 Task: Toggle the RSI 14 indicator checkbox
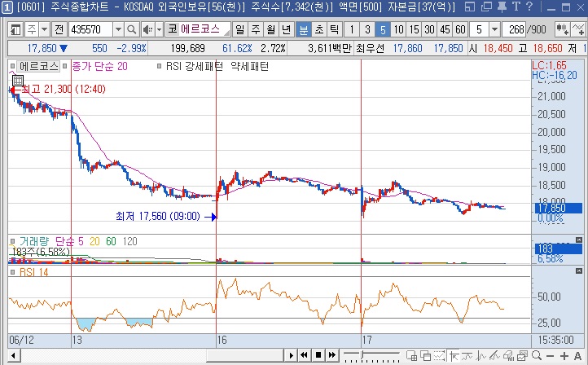point(12,272)
